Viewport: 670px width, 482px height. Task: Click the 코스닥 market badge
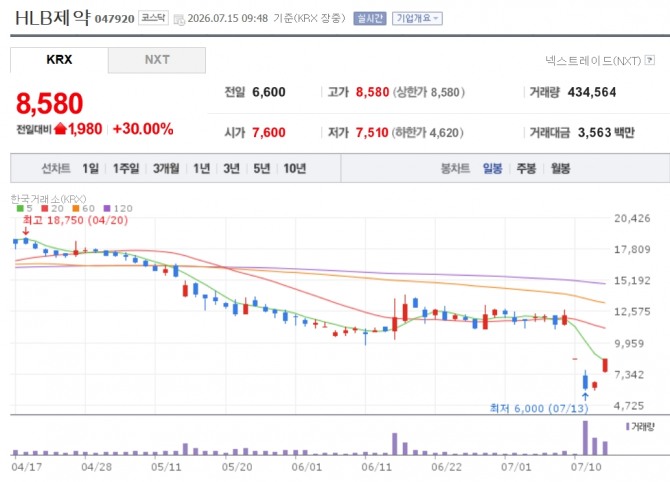[x=153, y=18]
